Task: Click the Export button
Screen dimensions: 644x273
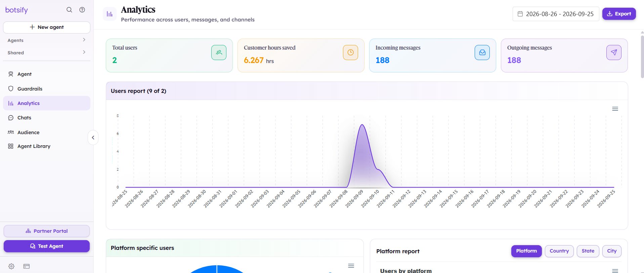Action: [x=619, y=14]
